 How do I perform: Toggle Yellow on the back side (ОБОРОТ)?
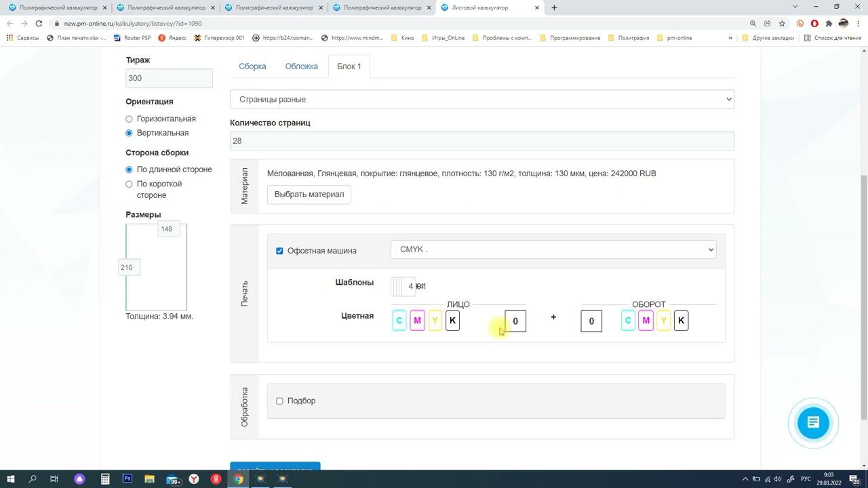pyautogui.click(x=663, y=321)
